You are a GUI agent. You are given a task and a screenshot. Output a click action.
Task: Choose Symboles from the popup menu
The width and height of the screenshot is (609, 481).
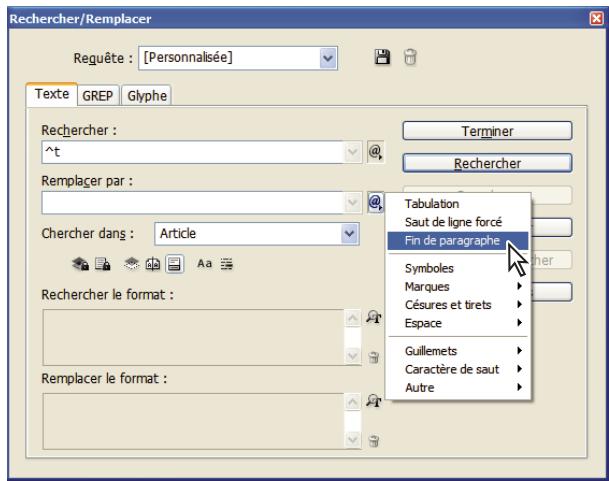click(x=458, y=268)
